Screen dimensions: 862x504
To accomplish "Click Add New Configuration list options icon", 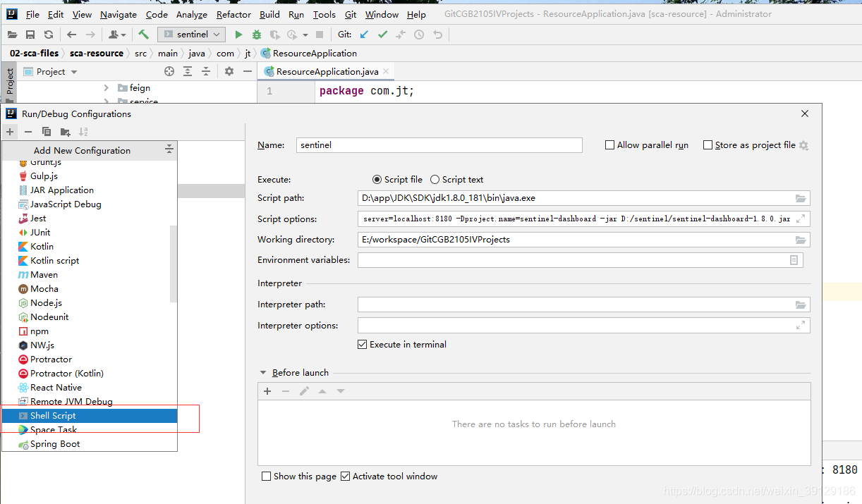I will 169,149.
